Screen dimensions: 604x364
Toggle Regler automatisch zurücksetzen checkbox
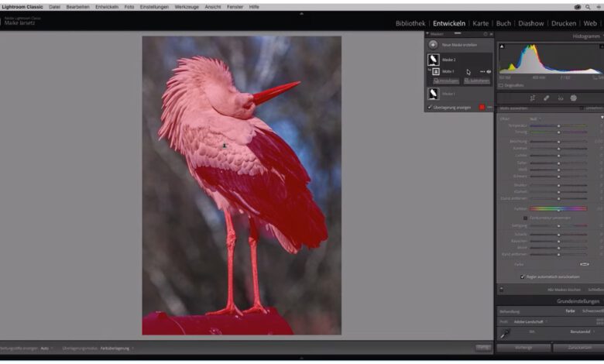point(522,276)
